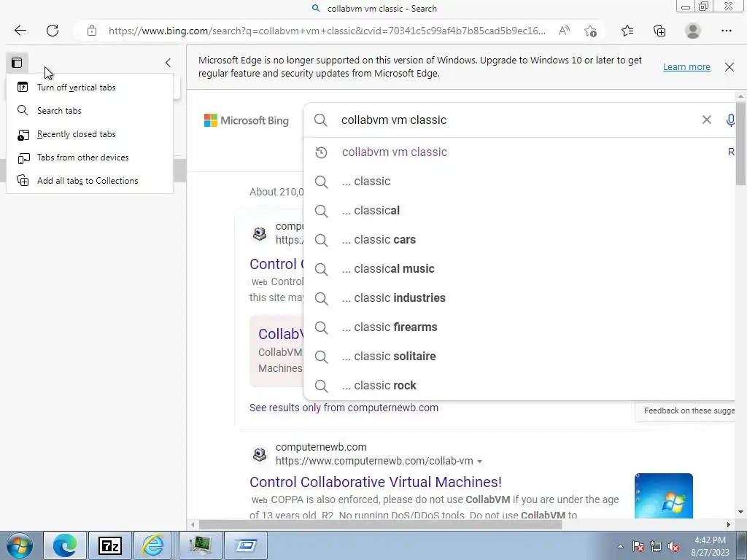Go back using the browser back arrow
The image size is (747, 560).
(x=20, y=31)
